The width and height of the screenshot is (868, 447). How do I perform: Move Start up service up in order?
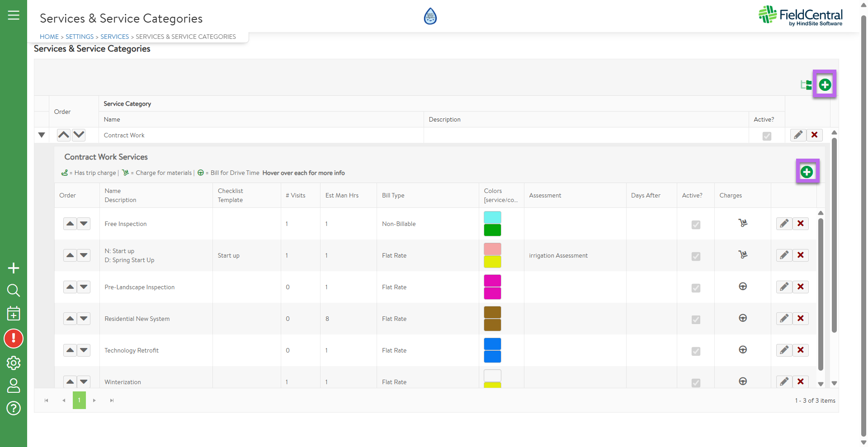click(70, 255)
